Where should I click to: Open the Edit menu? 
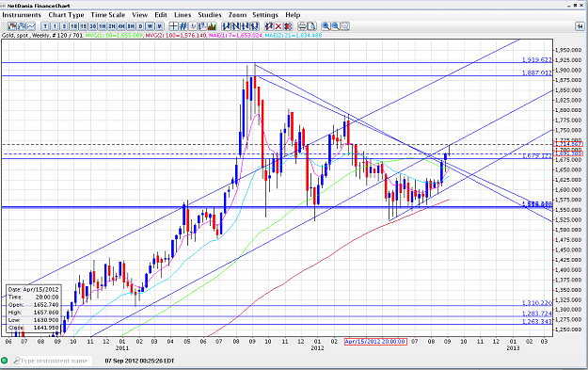[x=161, y=15]
